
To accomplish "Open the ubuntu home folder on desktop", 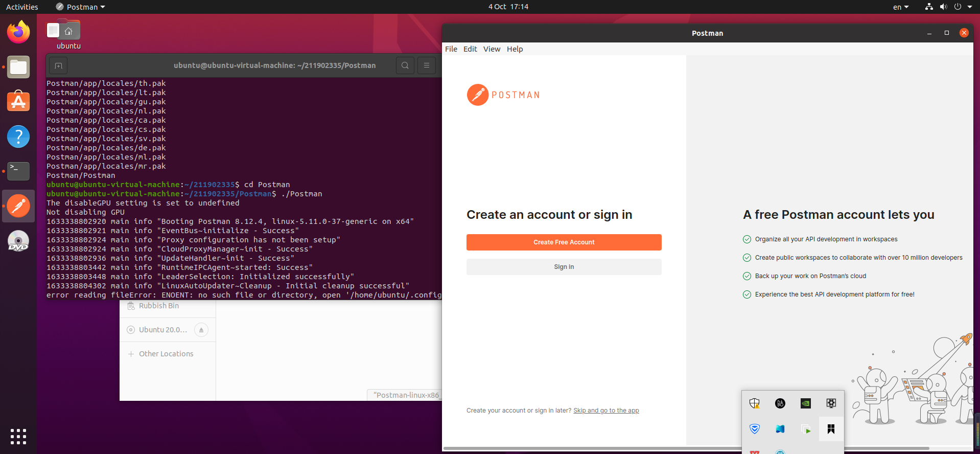I will (68, 35).
